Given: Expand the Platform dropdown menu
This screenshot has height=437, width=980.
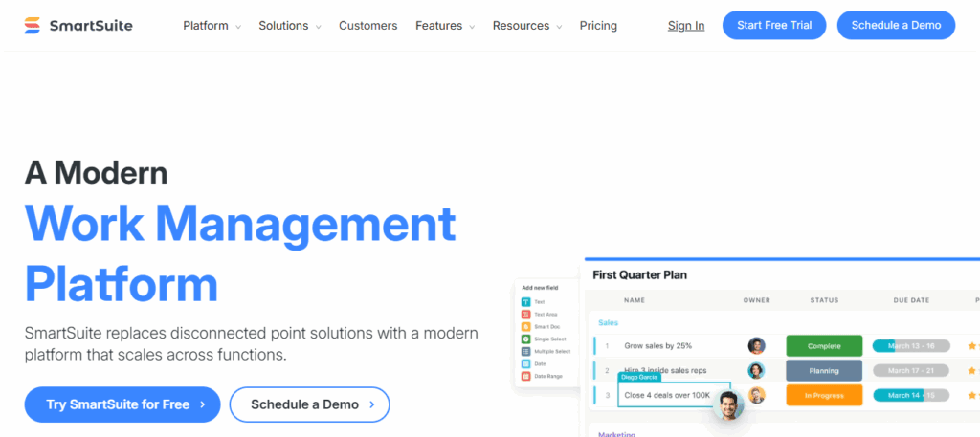Looking at the screenshot, I should click(212, 26).
